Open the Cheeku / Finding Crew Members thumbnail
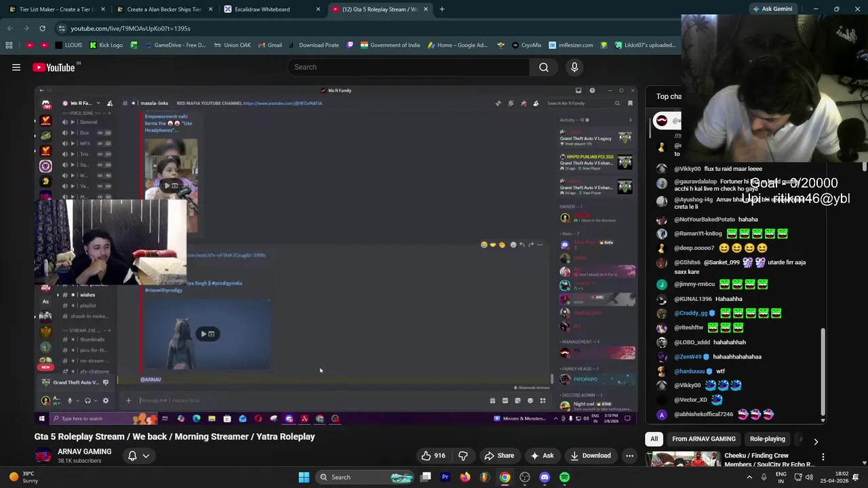 click(683, 460)
